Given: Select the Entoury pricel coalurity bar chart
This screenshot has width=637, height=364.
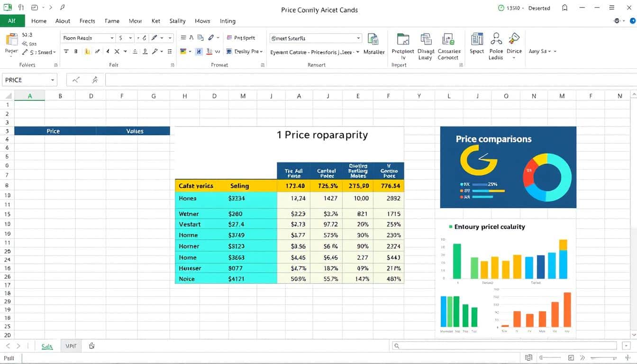Looking at the screenshot, I should tap(505, 253).
